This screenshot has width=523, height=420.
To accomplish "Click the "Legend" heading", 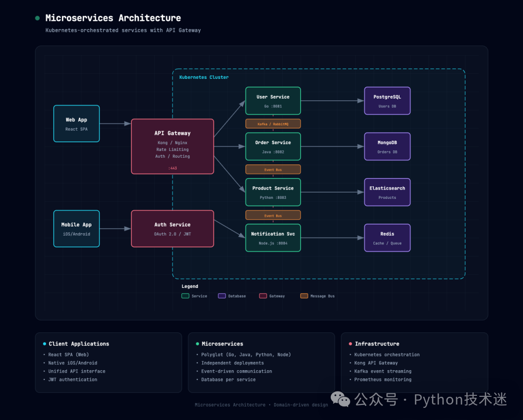I will (x=190, y=286).
